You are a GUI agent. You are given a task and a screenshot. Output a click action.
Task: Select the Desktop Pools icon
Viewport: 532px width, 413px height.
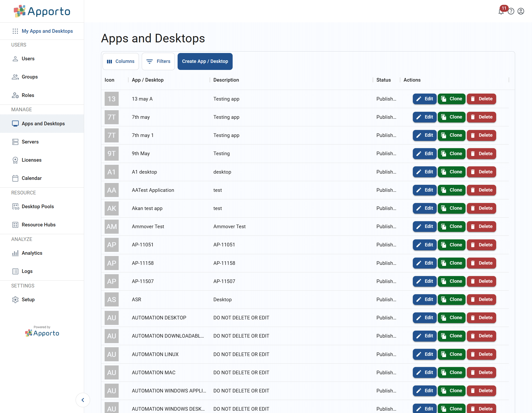click(x=15, y=206)
